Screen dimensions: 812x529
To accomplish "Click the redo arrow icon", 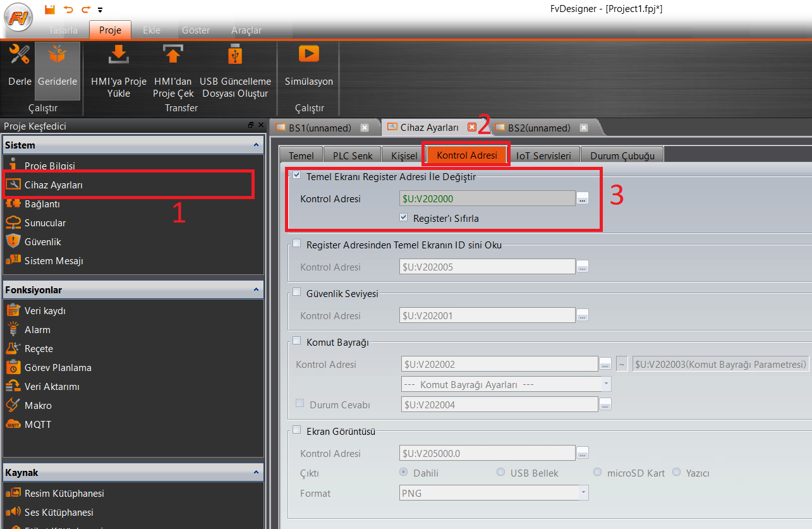I will 85,9.
